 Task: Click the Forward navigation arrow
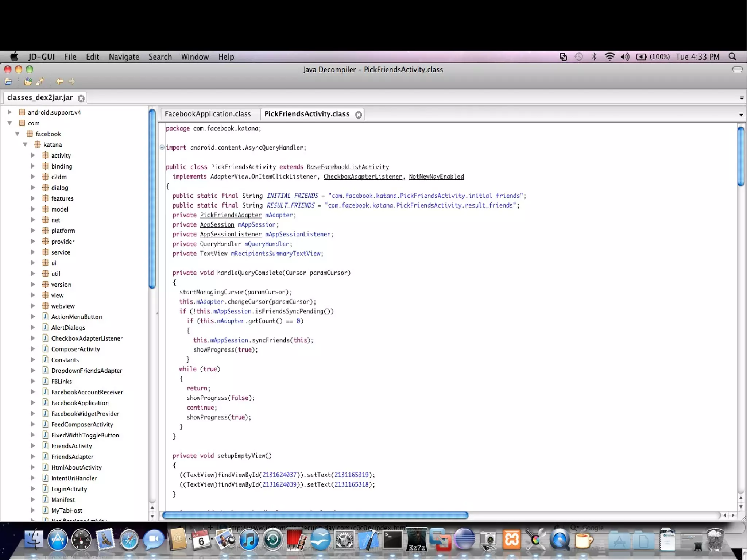click(x=71, y=81)
